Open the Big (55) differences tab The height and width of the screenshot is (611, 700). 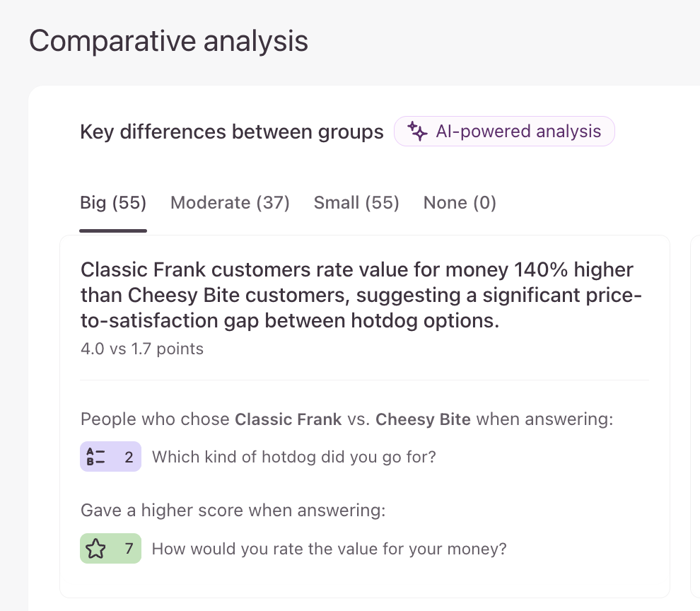[x=113, y=204]
